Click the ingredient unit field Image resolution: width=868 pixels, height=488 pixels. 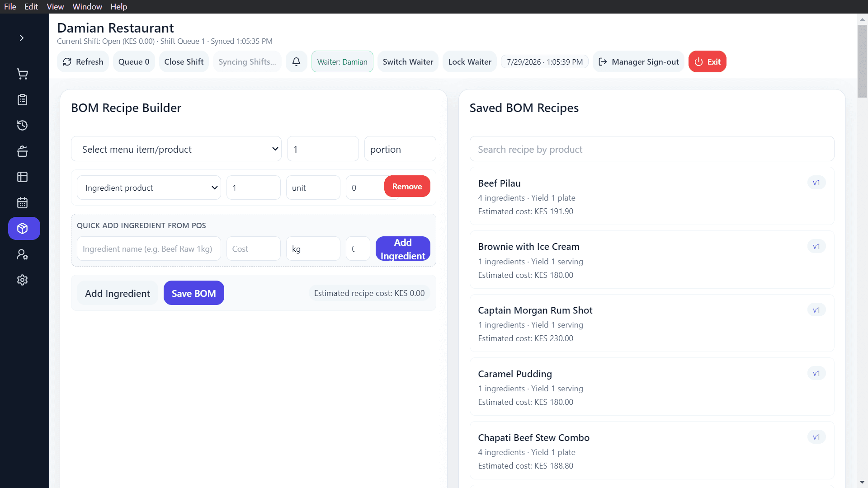pyautogui.click(x=313, y=188)
